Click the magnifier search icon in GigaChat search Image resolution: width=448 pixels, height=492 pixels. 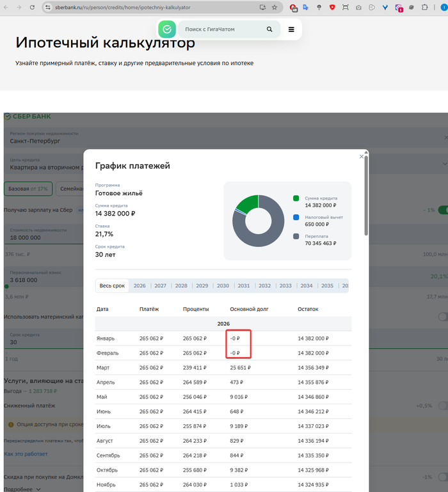(x=269, y=29)
